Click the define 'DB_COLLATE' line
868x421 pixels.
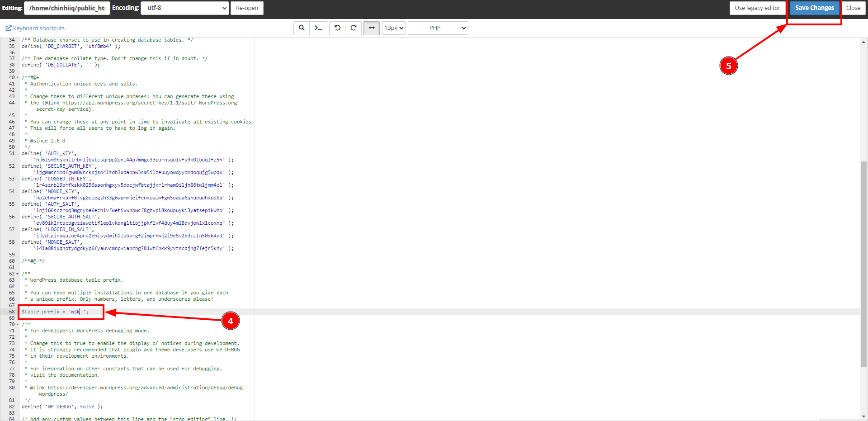click(61, 65)
